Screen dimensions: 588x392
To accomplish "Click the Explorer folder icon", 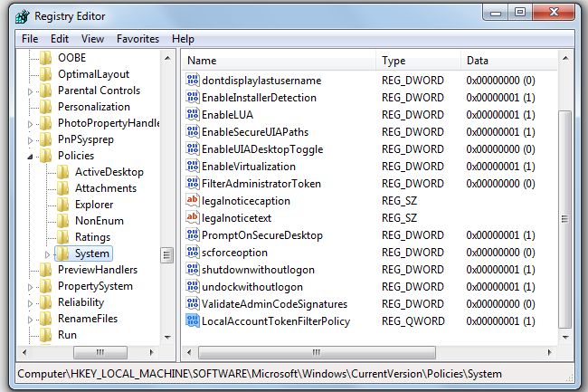I will [63, 205].
